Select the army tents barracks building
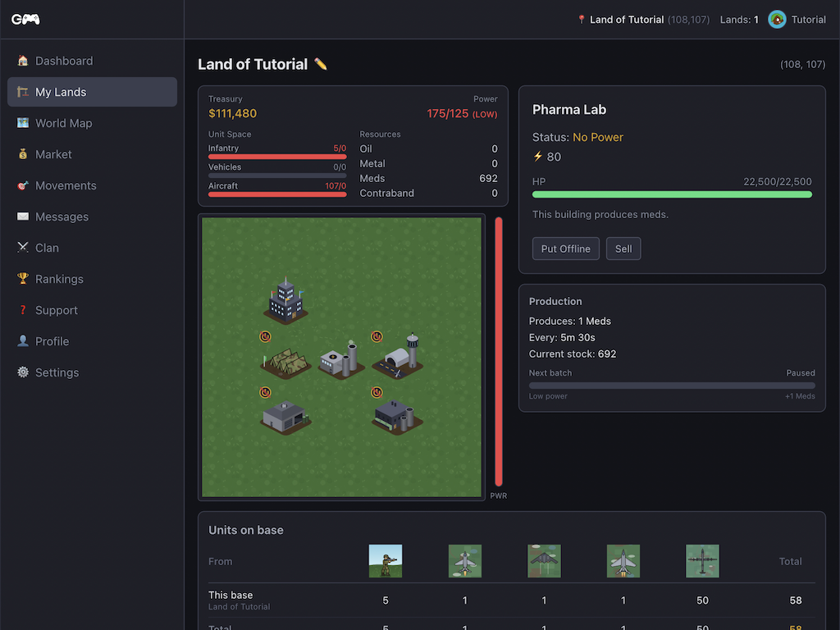 click(x=285, y=363)
